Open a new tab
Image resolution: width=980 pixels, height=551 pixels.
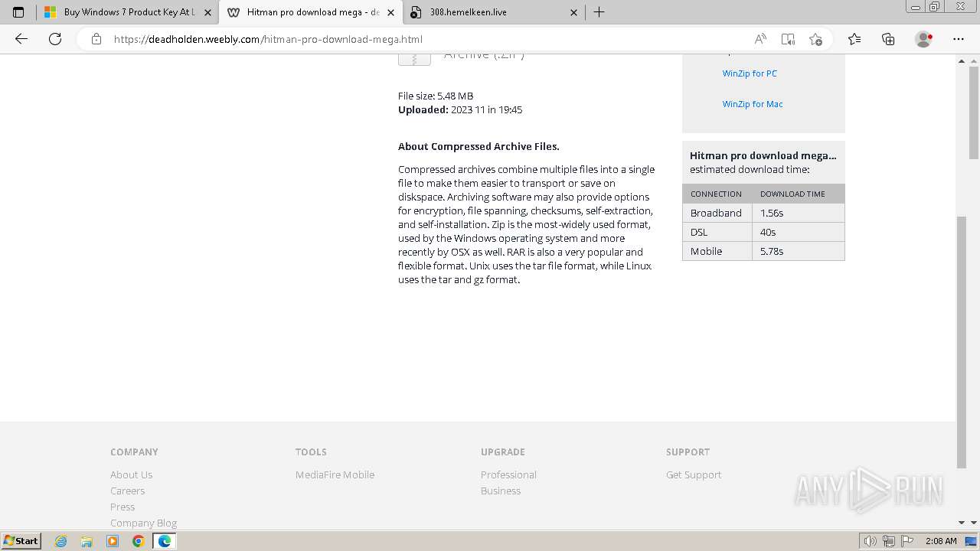coord(599,12)
